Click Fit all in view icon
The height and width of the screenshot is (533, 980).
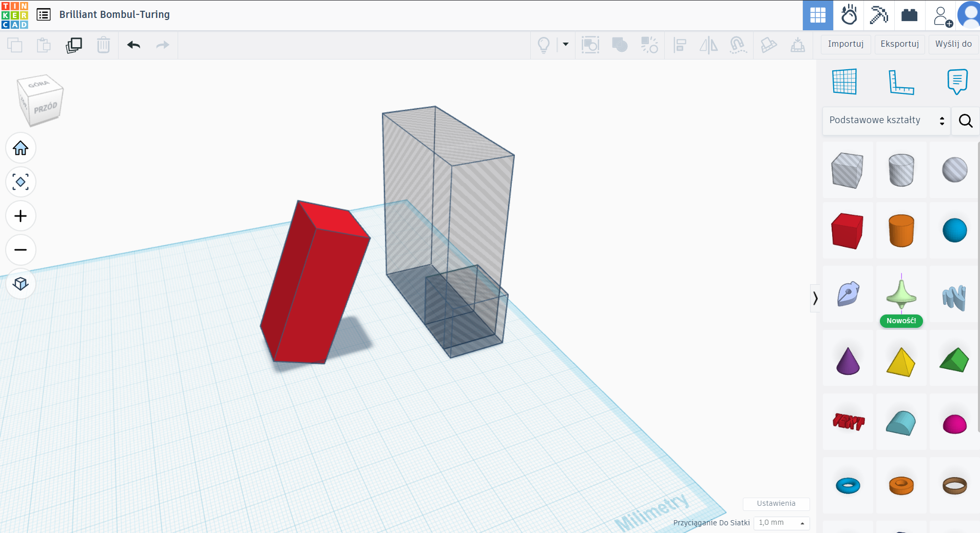[x=21, y=182]
